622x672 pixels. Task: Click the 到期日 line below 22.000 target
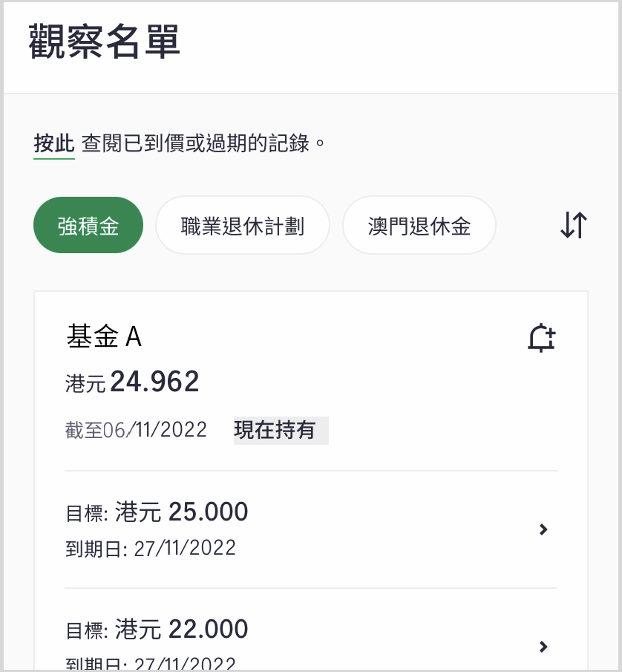(x=151, y=663)
